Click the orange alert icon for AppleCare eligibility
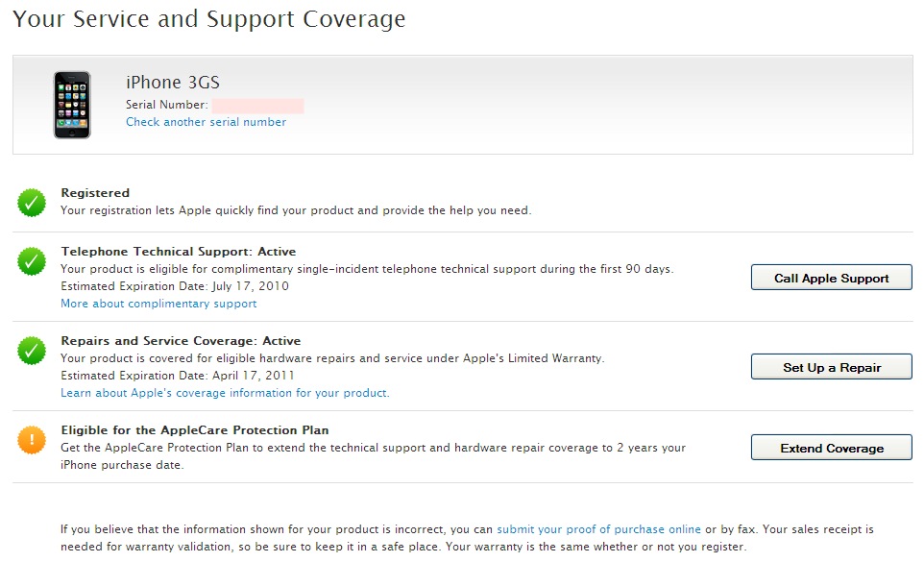 [x=32, y=440]
